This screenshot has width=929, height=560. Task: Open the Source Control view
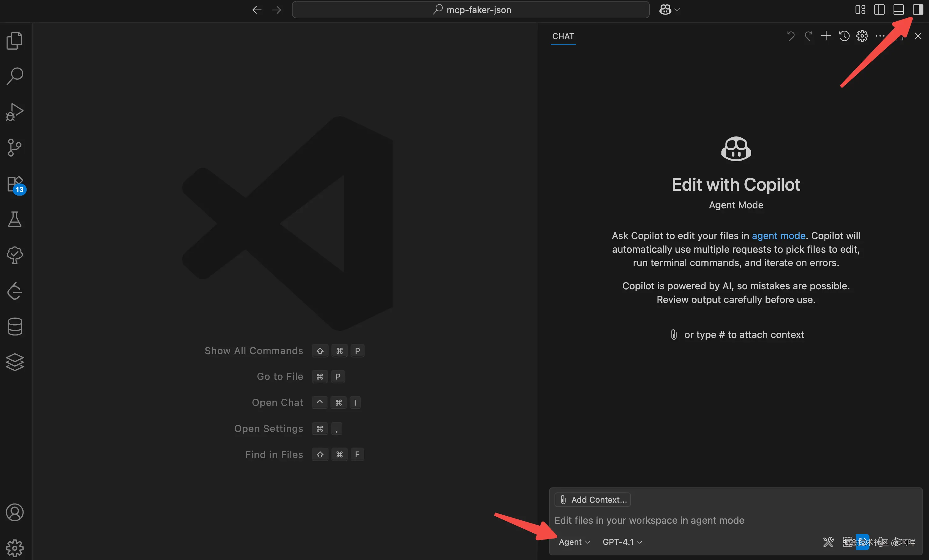pos(15,147)
